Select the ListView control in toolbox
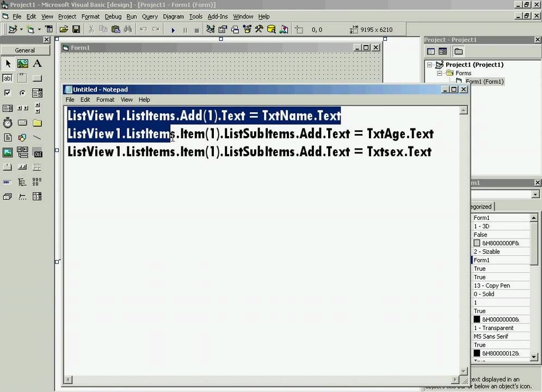Screen dimensions: 542x392 tap(37, 182)
